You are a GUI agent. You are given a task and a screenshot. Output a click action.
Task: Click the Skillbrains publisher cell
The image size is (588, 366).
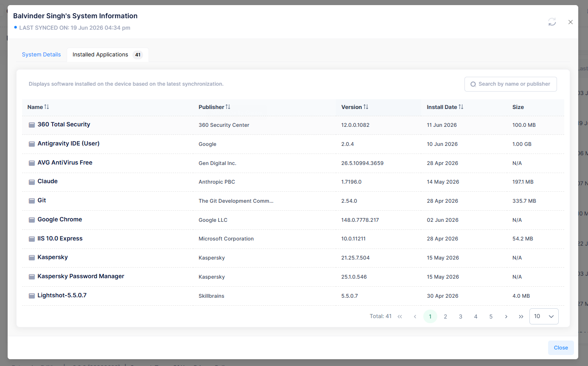click(x=211, y=296)
